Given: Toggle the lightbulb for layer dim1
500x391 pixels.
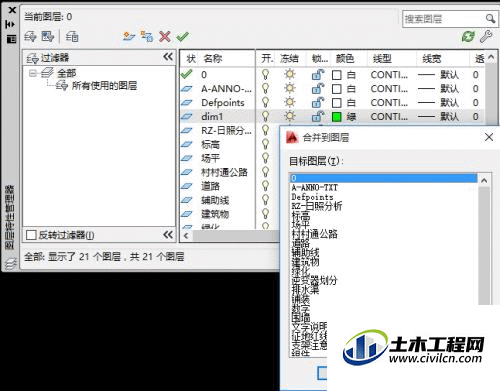Looking at the screenshot, I should [x=265, y=116].
